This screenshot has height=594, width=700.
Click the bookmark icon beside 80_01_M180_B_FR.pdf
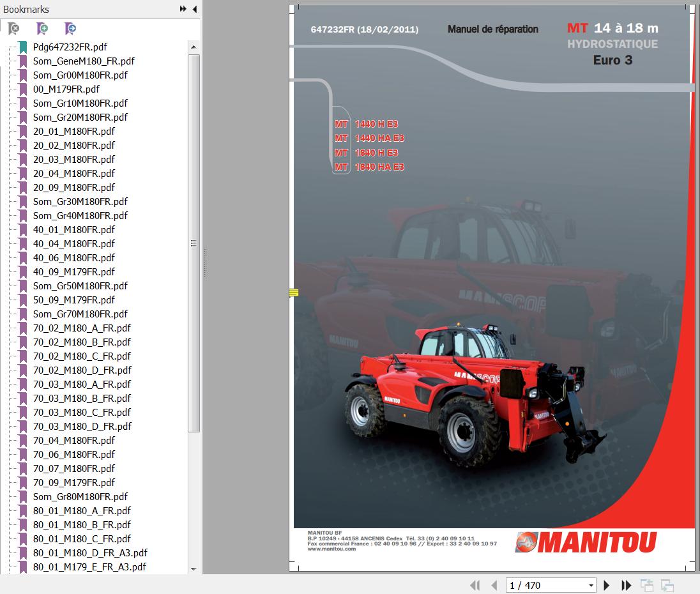click(23, 525)
